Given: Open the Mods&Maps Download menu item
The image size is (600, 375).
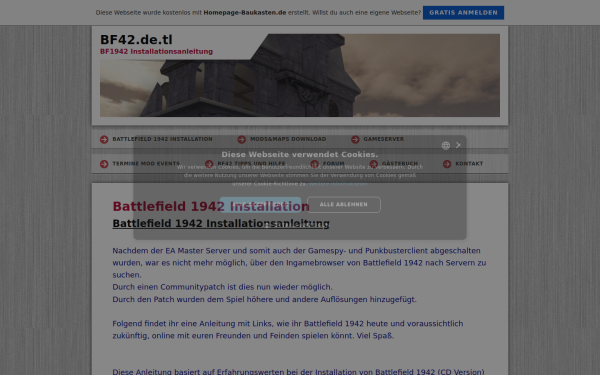Looking at the screenshot, I should [288, 139].
